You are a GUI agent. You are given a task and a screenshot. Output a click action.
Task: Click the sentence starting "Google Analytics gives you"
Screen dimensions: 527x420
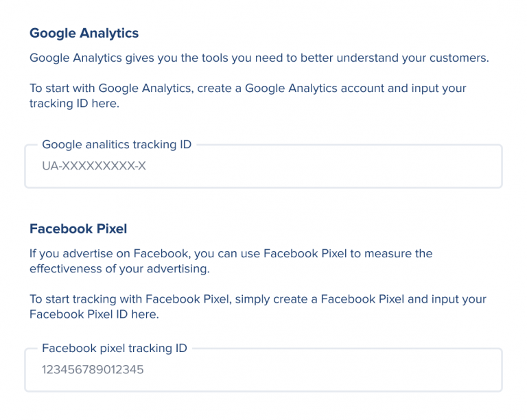pyautogui.click(x=259, y=58)
